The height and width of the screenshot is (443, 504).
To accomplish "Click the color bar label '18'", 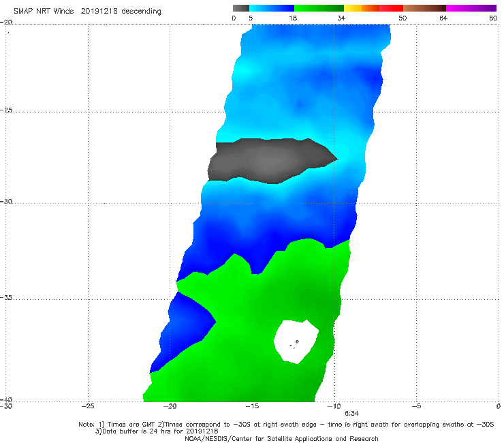I will pos(293,18).
